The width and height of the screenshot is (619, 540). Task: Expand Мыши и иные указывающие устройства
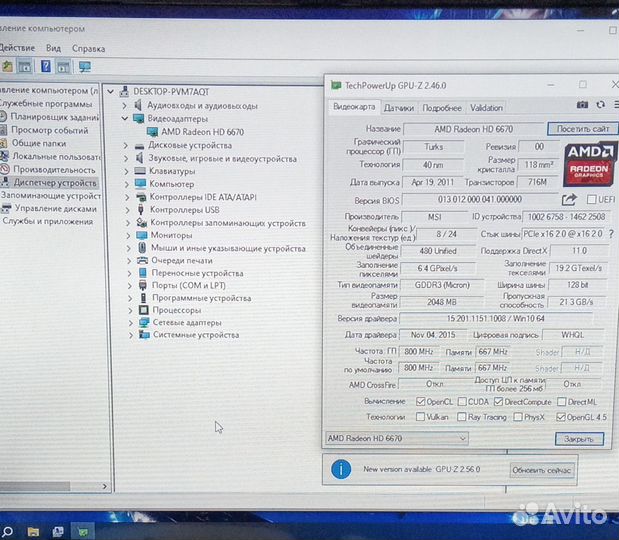click(x=129, y=248)
